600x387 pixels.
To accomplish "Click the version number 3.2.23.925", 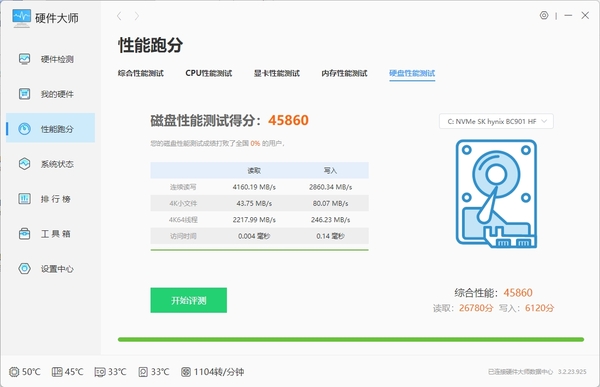I will coord(572,372).
